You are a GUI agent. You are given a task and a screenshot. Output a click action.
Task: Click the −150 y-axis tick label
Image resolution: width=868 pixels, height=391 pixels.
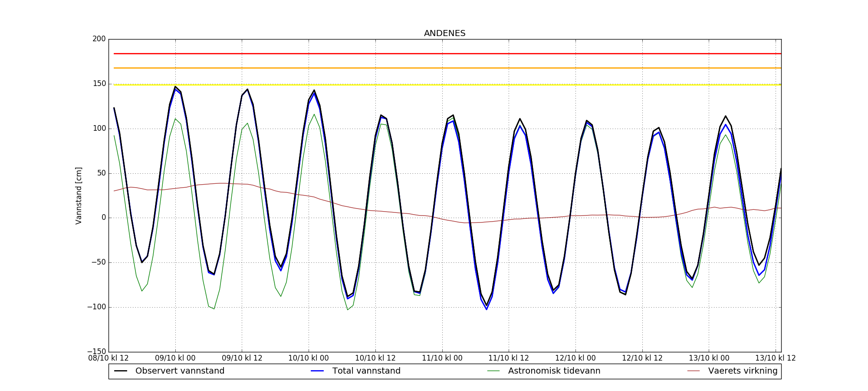96,351
